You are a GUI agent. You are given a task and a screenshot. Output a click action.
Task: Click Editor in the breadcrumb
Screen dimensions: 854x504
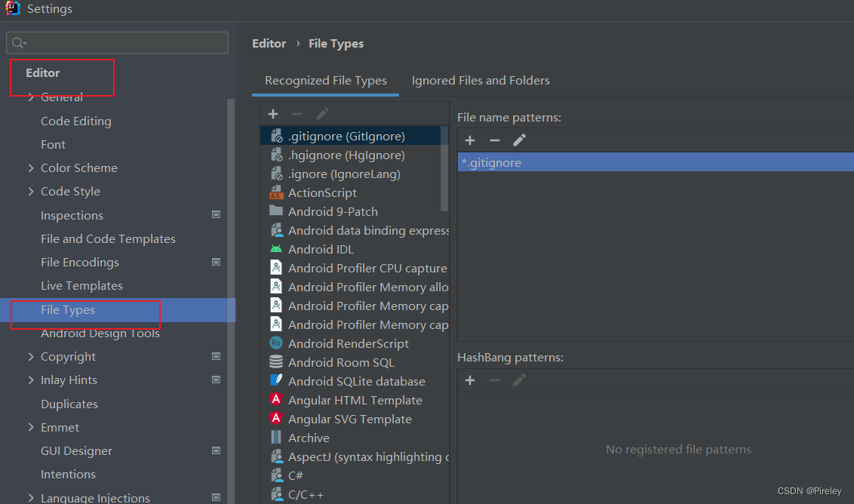click(x=269, y=44)
